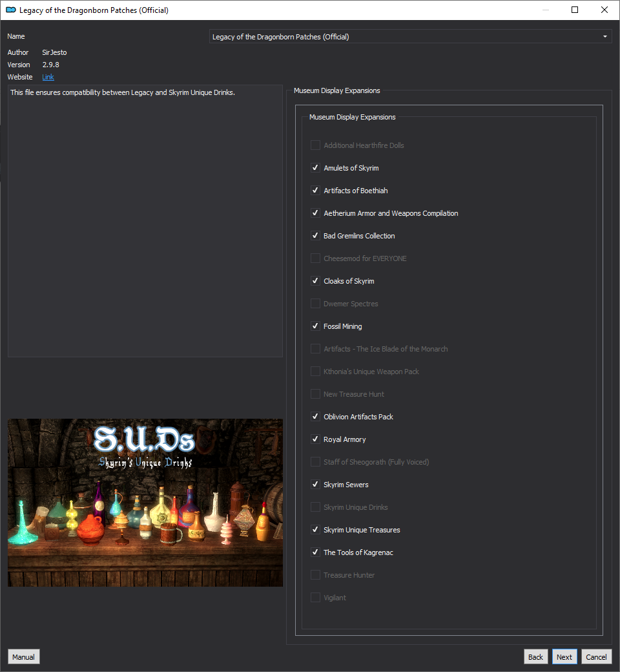Enable Treasure Hunter checkbox
This screenshot has height=672, width=620.
(x=315, y=575)
